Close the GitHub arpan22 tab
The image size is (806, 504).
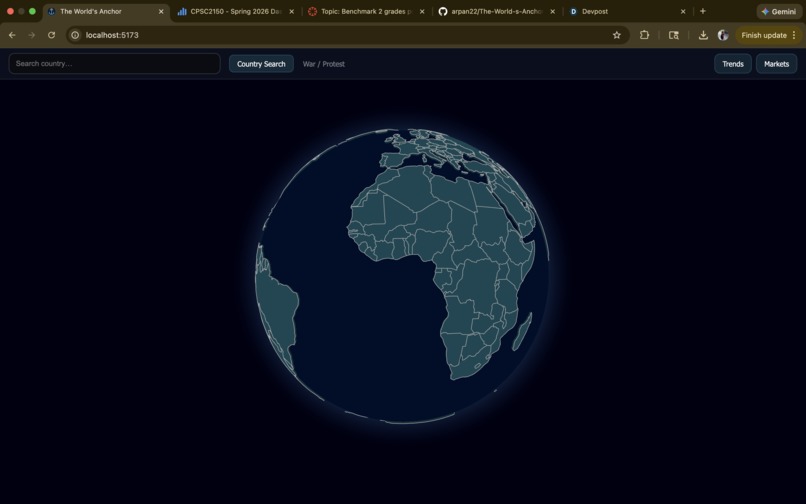coord(553,11)
